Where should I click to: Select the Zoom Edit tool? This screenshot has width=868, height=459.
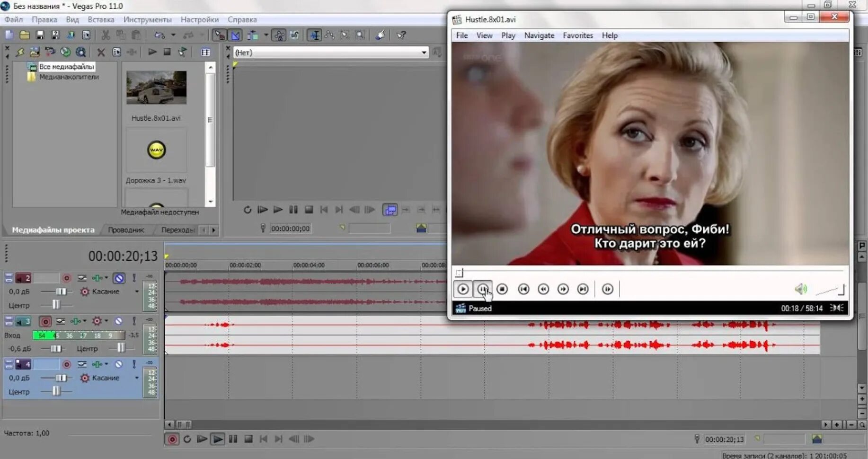point(360,35)
